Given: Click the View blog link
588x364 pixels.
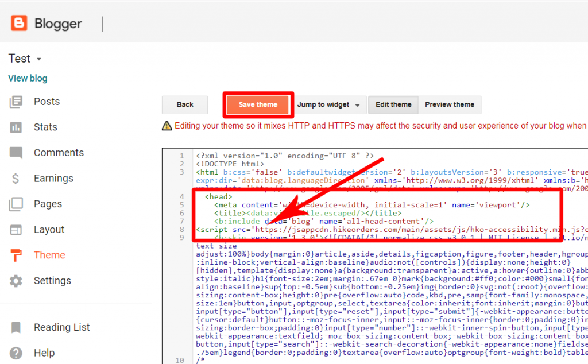Looking at the screenshot, I should 28,78.
